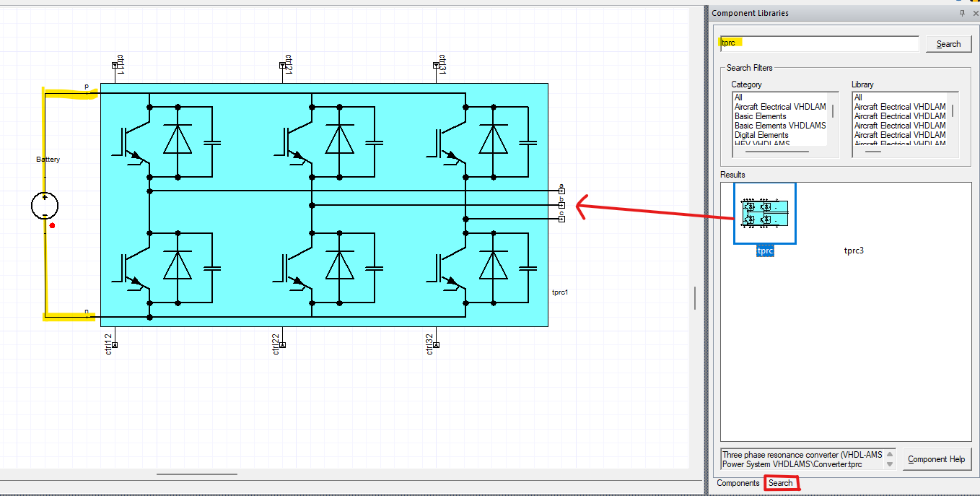This screenshot has width=980, height=496.
Task: Switch to the Search tab
Action: click(x=782, y=482)
